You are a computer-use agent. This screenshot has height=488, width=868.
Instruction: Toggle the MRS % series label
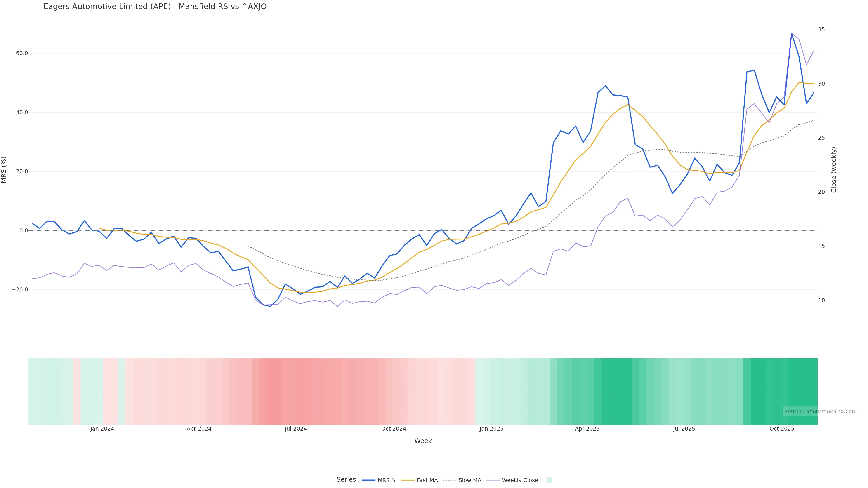pos(387,480)
